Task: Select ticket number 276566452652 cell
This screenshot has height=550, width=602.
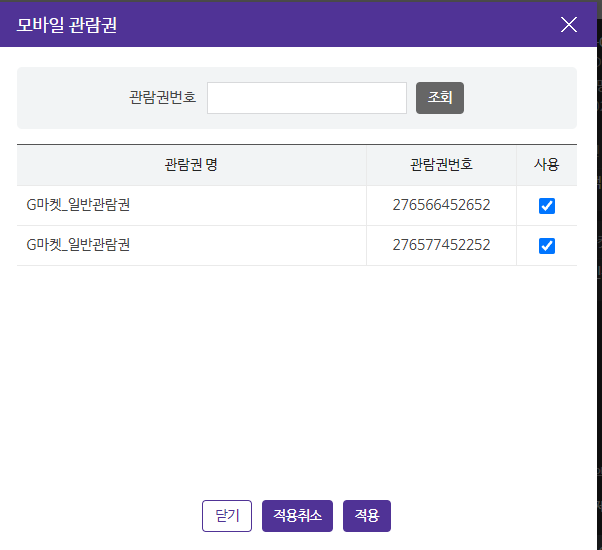Action: [441, 205]
